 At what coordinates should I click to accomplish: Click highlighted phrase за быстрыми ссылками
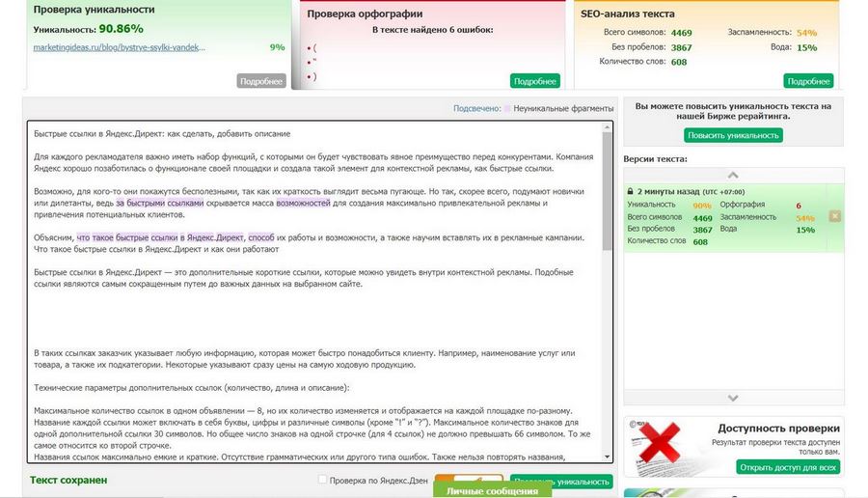[x=159, y=204]
